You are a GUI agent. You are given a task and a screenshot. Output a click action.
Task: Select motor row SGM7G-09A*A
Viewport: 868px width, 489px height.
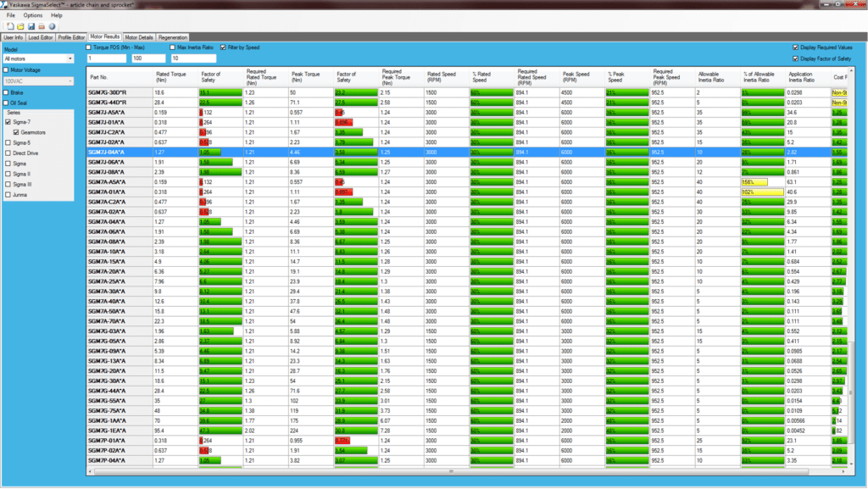(x=468, y=351)
